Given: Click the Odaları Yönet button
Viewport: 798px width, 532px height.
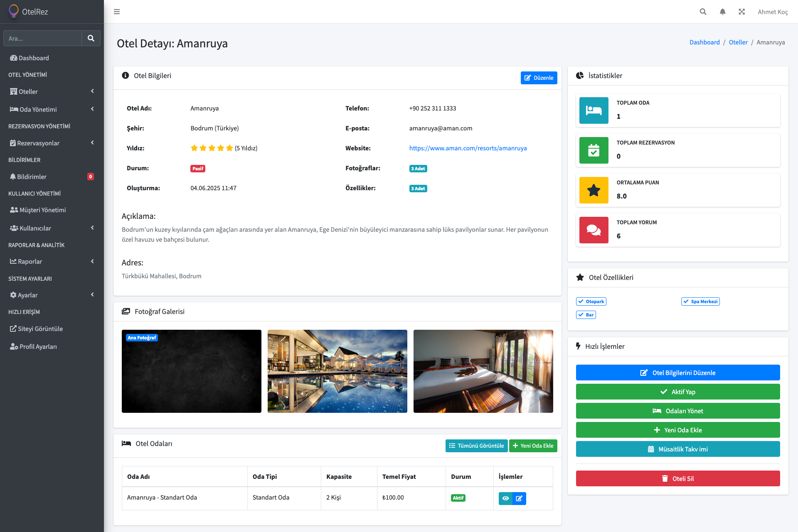Looking at the screenshot, I should click(x=678, y=411).
